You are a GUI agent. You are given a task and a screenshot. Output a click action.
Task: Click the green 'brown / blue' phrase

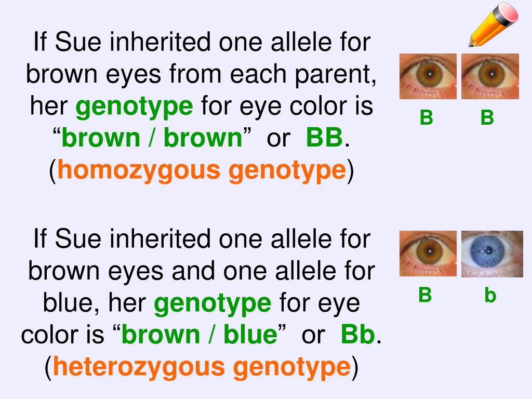199,335
